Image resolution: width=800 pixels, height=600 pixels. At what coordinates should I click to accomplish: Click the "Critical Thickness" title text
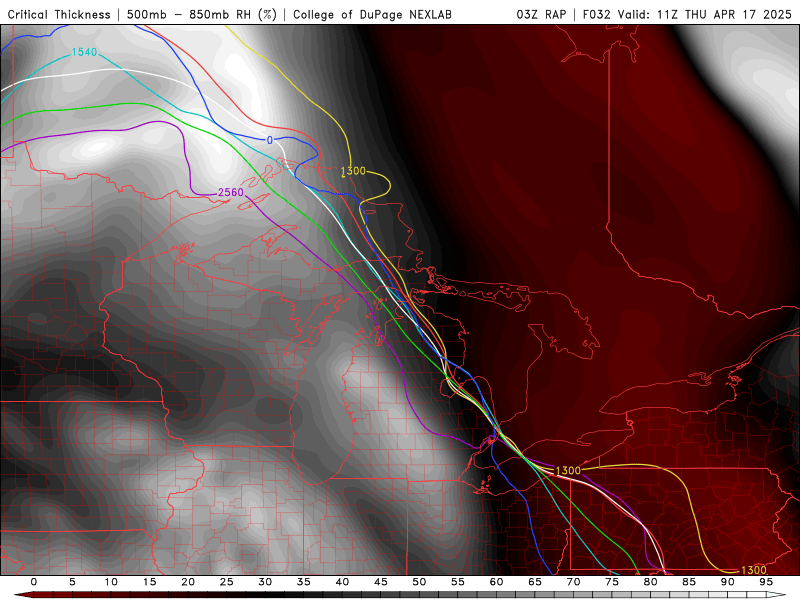(59, 14)
